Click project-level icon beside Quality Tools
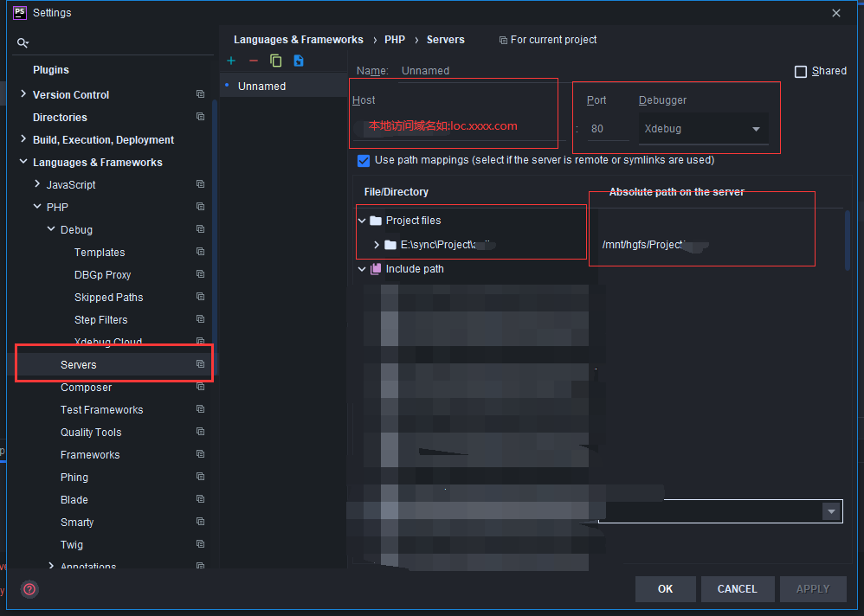864x616 pixels. click(201, 432)
